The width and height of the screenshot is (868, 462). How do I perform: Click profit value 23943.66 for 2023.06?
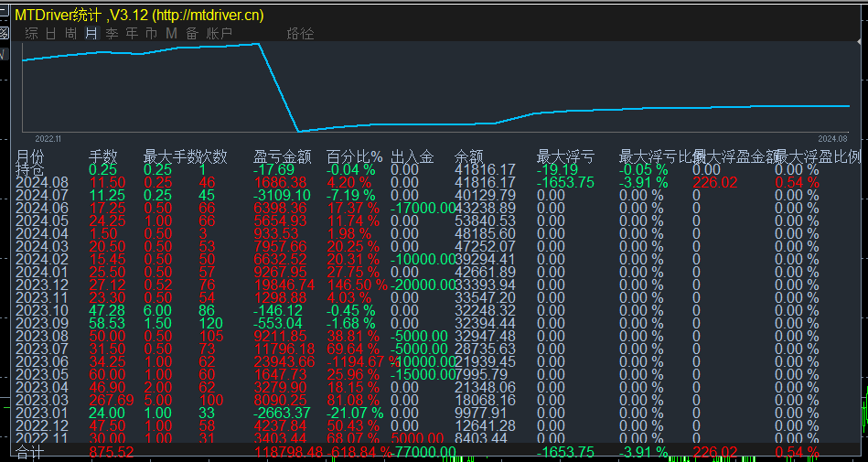284,361
